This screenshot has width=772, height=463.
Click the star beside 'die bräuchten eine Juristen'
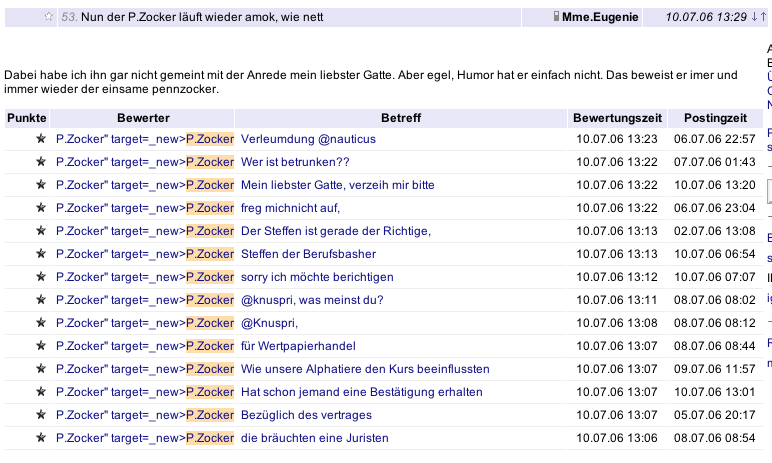[x=41, y=438]
